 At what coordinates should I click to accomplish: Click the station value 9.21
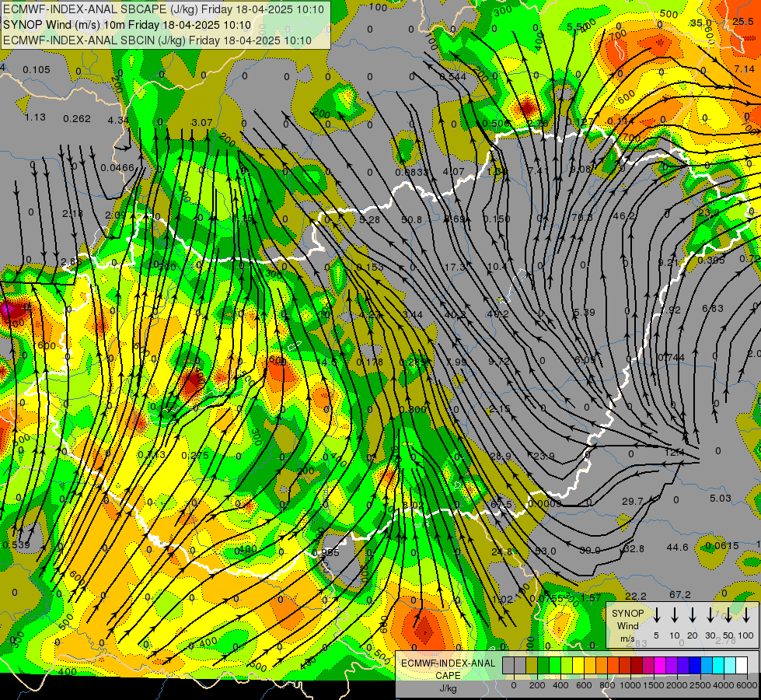(668, 262)
